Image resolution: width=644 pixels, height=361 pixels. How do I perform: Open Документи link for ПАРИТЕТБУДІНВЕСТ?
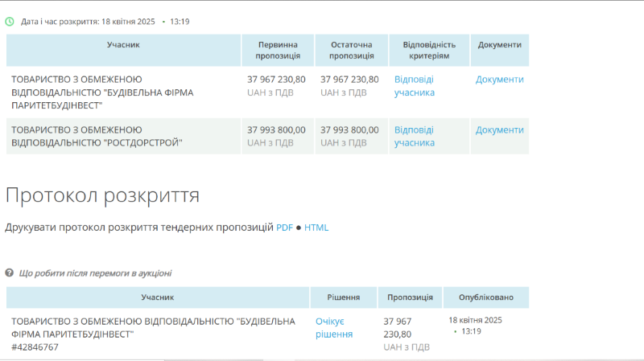[499, 80]
